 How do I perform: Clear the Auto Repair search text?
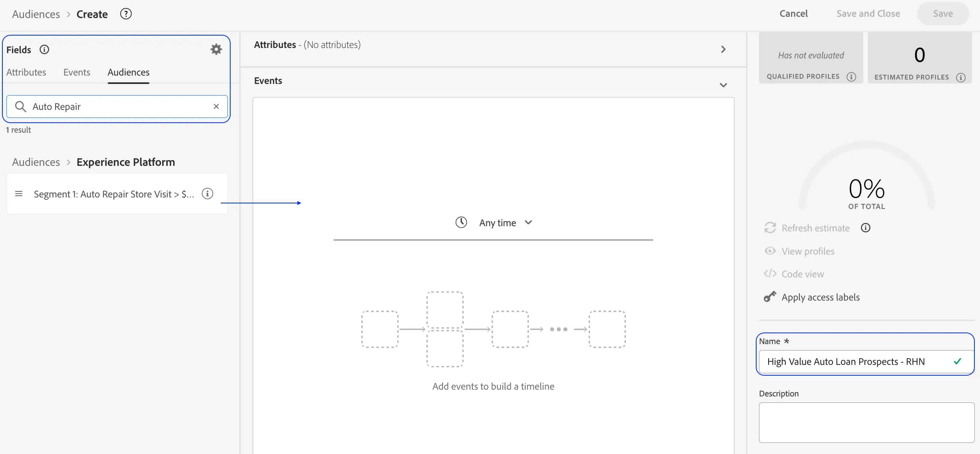216,106
